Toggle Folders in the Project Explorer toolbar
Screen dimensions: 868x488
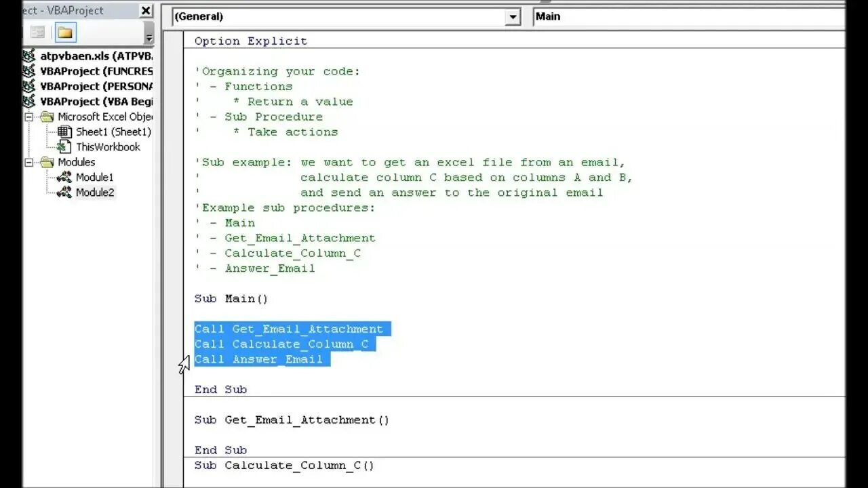pos(65,32)
